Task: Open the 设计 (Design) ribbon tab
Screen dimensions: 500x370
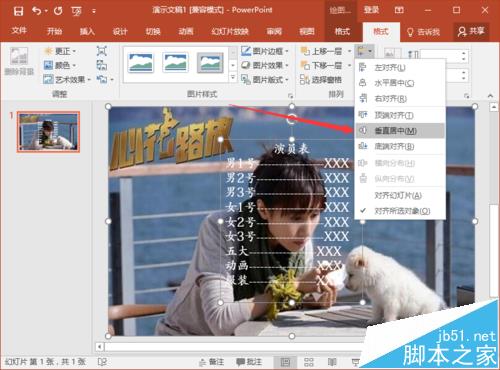Action: [x=120, y=32]
